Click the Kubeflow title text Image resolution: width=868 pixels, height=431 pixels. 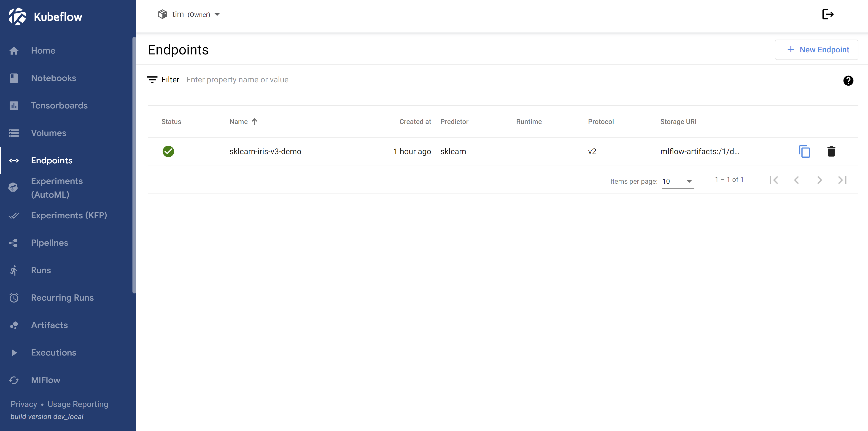pos(58,17)
